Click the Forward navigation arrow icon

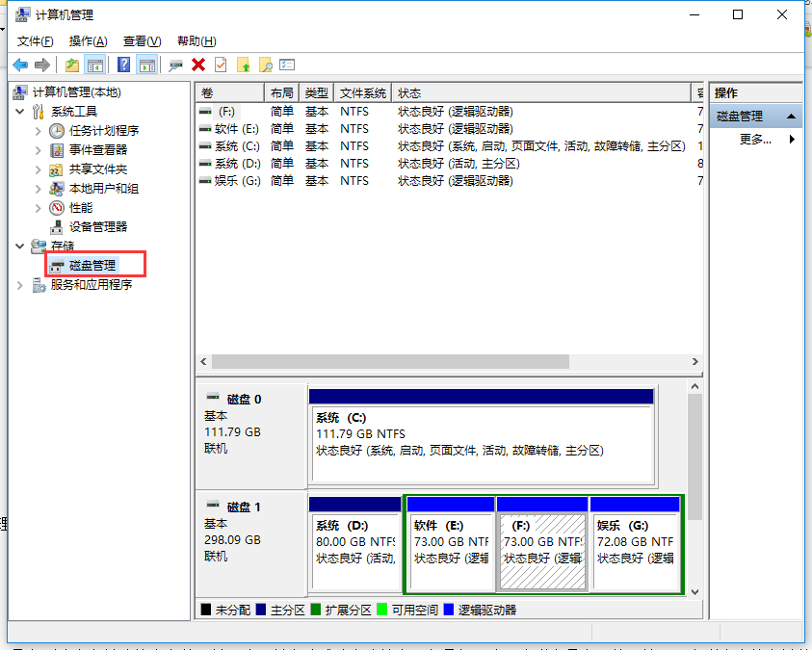click(40, 65)
